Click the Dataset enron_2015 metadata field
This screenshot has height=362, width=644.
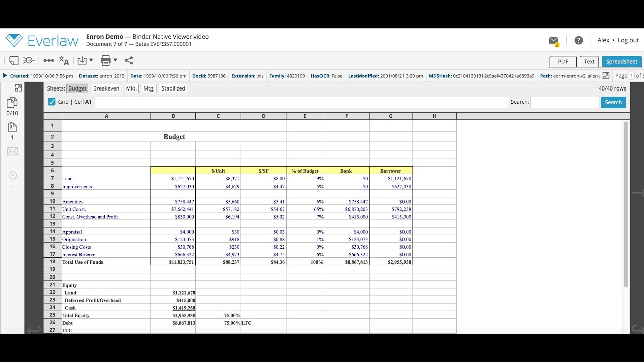[102, 76]
